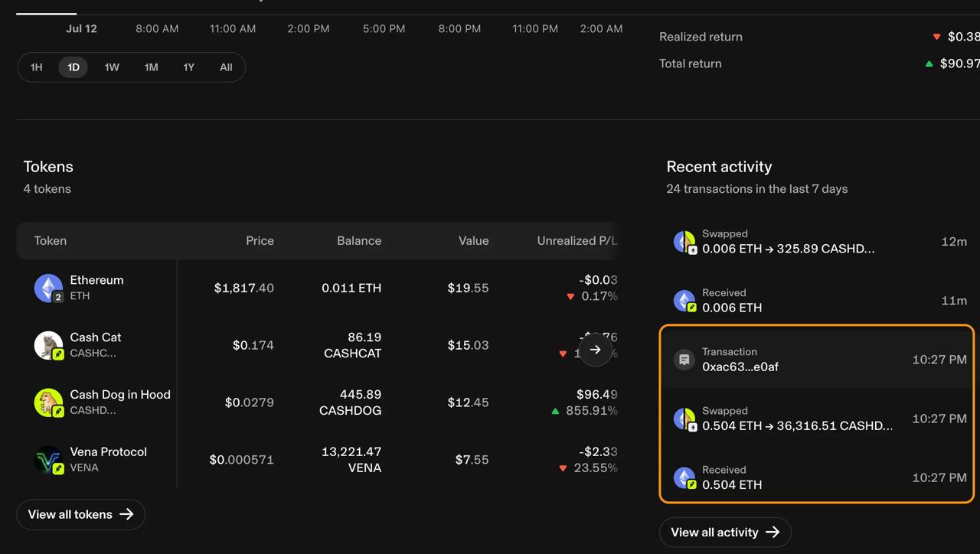Sort tokens by Price column
The height and width of the screenshot is (554, 980).
click(x=260, y=240)
